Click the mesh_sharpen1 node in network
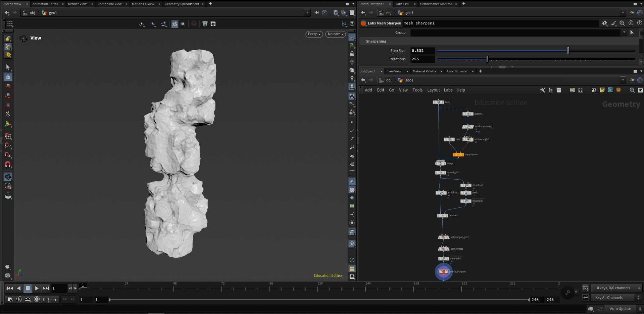The height and width of the screenshot is (314, 644). 443,271
